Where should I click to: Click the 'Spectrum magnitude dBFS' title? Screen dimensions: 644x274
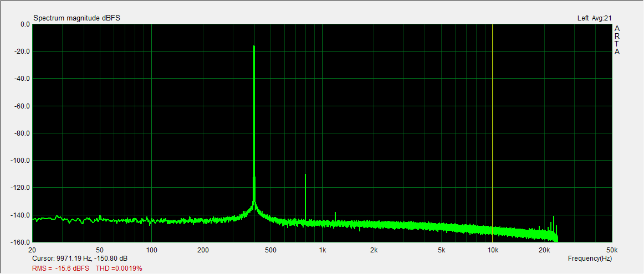pyautogui.click(x=76, y=18)
